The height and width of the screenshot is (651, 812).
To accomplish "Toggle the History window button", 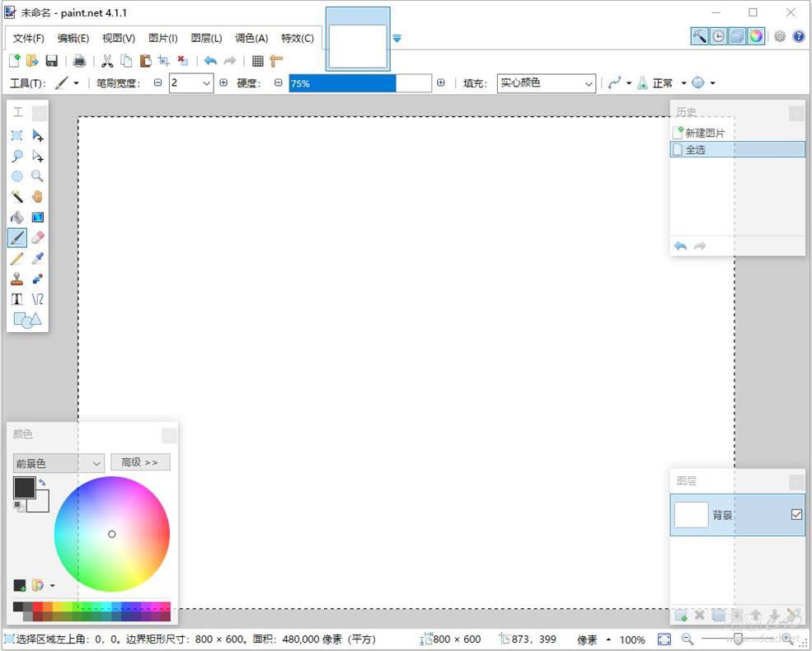I will [718, 36].
